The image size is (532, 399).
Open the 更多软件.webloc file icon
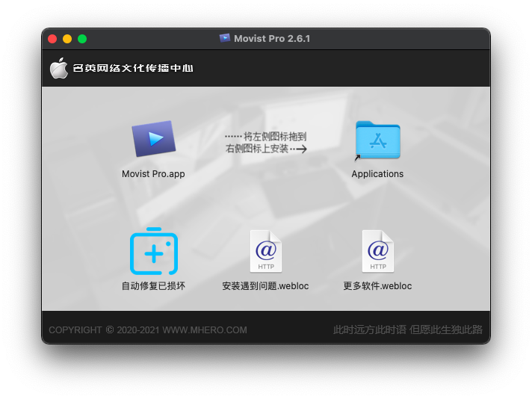(377, 251)
